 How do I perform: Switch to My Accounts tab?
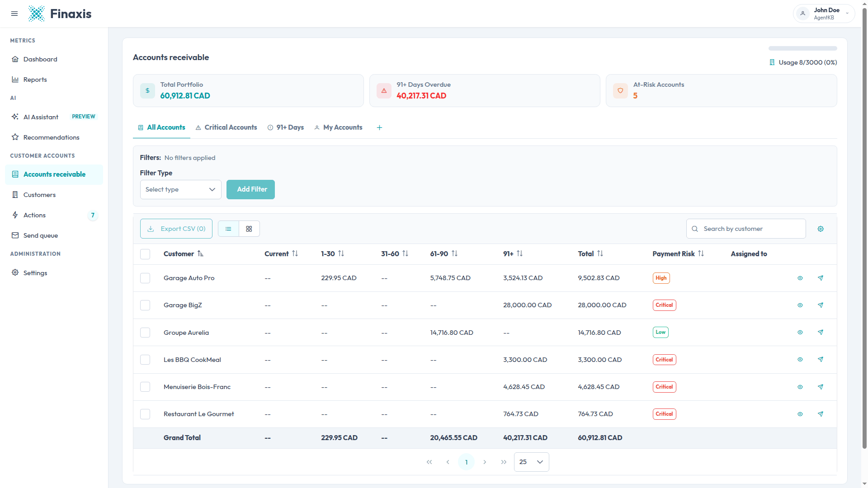338,127
